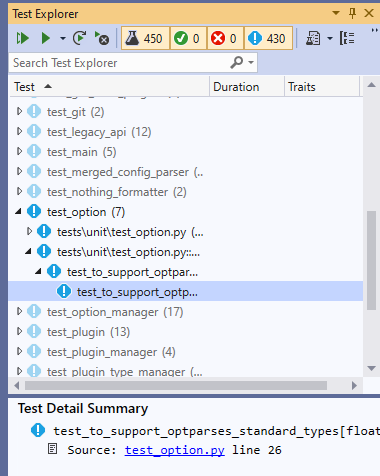
Task: Sort by the Duration column header
Action: pyautogui.click(x=247, y=87)
